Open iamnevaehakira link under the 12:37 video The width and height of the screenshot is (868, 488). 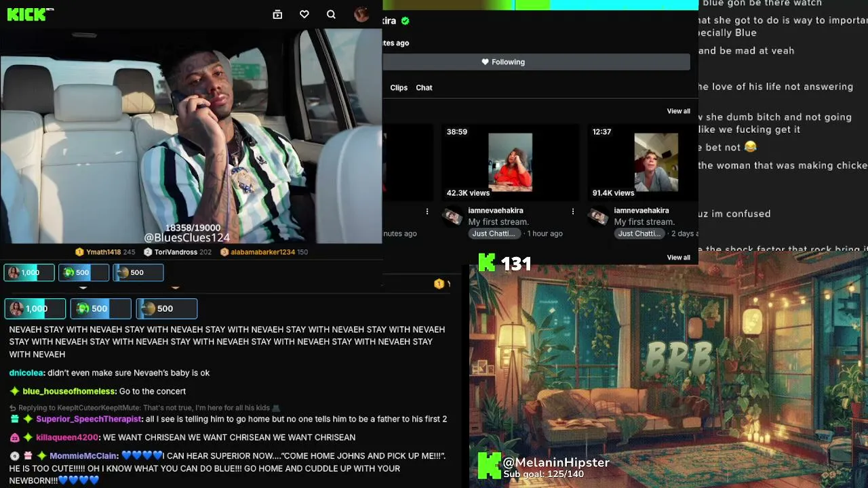pyautogui.click(x=642, y=211)
